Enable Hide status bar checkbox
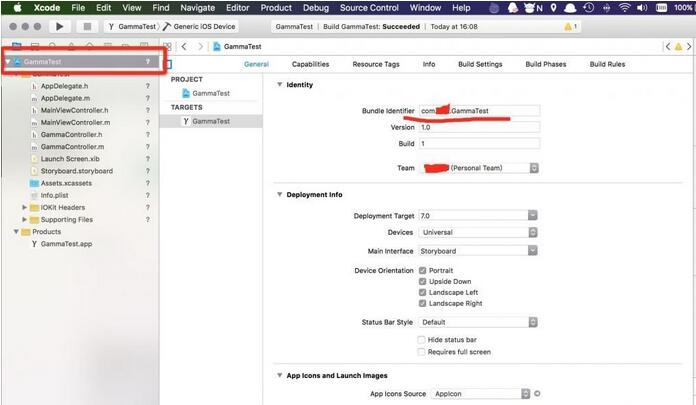Image resolution: width=696 pixels, height=405 pixels. [421, 340]
